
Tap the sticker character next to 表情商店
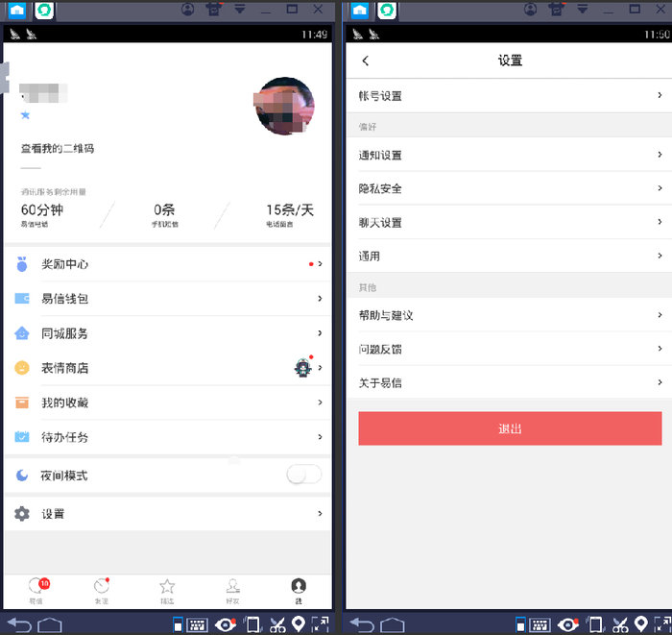[303, 367]
